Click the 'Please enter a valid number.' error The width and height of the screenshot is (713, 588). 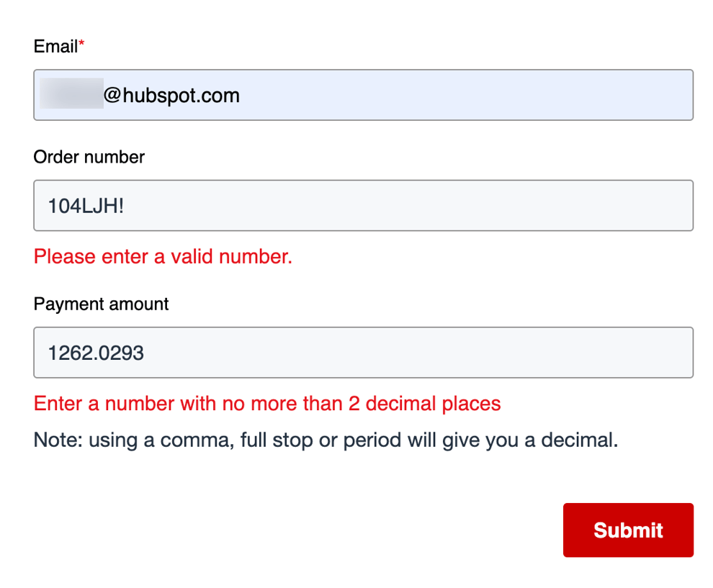pyautogui.click(x=163, y=257)
